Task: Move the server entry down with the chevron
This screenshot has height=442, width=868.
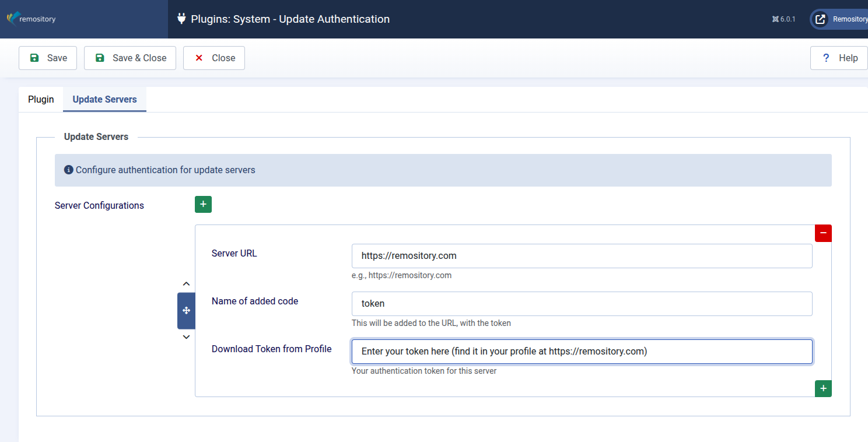Action: click(186, 337)
